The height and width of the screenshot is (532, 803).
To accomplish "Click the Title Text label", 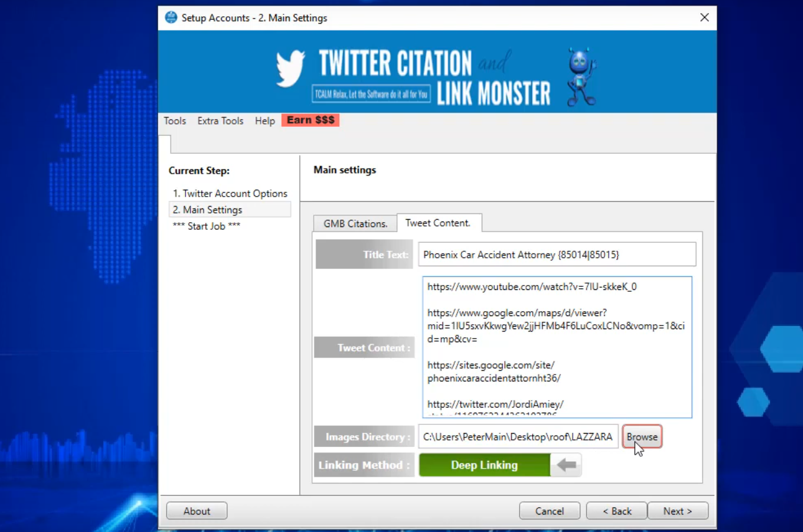I will coord(364,254).
